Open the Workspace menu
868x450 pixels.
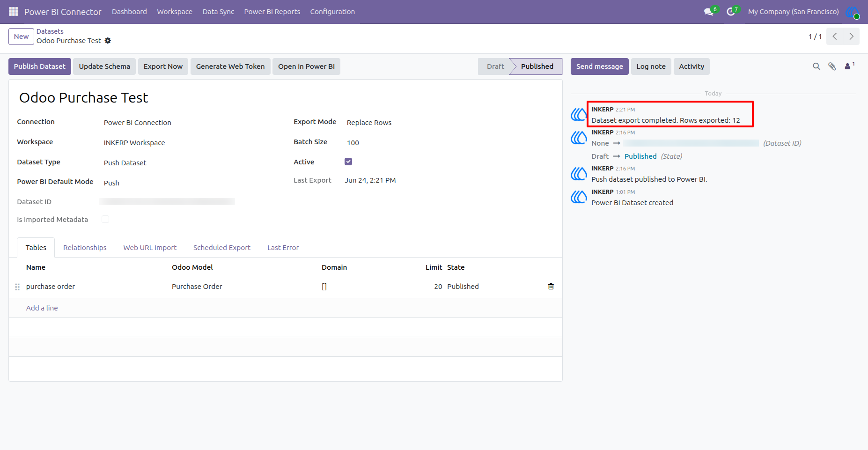pyautogui.click(x=175, y=12)
